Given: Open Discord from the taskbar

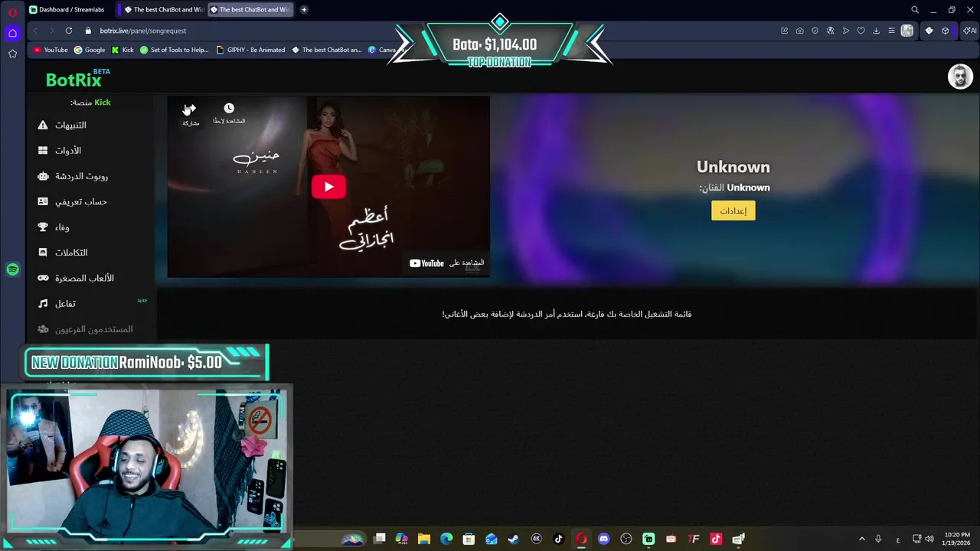Looking at the screenshot, I should pyautogui.click(x=603, y=539).
